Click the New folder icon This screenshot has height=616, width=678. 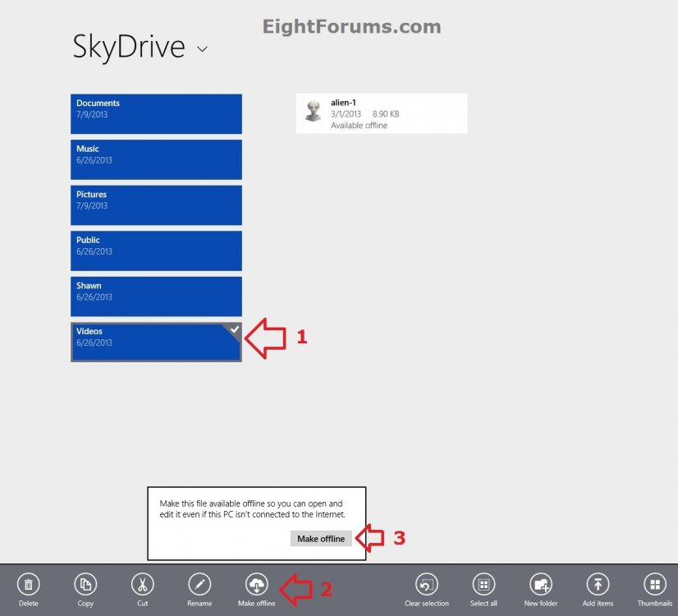coord(541,585)
